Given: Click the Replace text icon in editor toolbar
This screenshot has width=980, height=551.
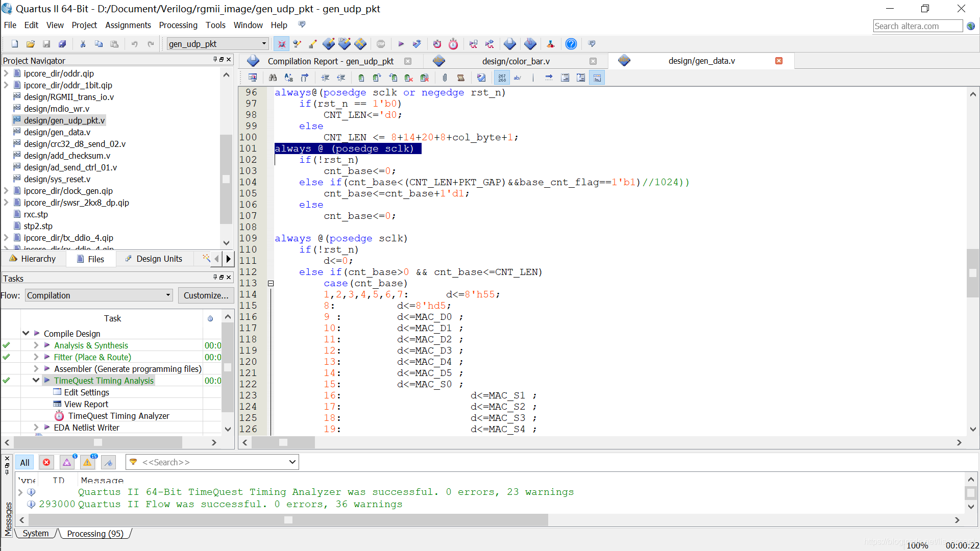Looking at the screenshot, I should click(x=289, y=78).
